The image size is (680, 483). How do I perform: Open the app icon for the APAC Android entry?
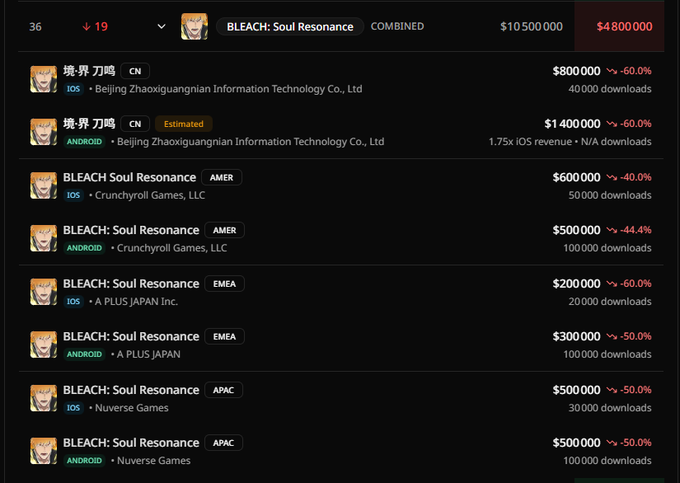point(43,451)
